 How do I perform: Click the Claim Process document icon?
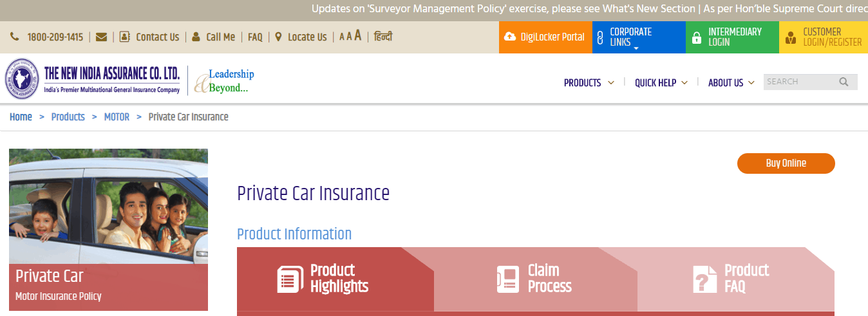pos(507,279)
